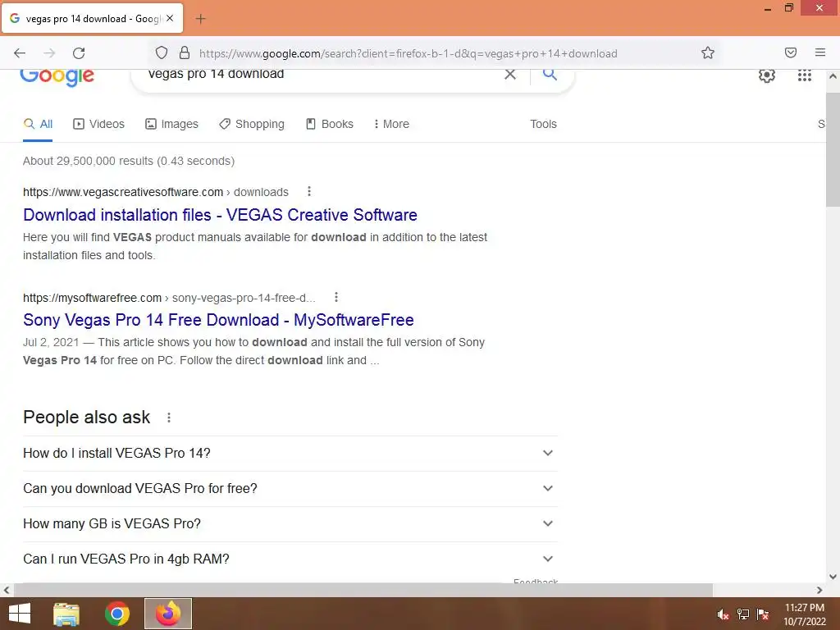
Task: Click the horizontal scrollbar thumb
Action: pos(363,590)
